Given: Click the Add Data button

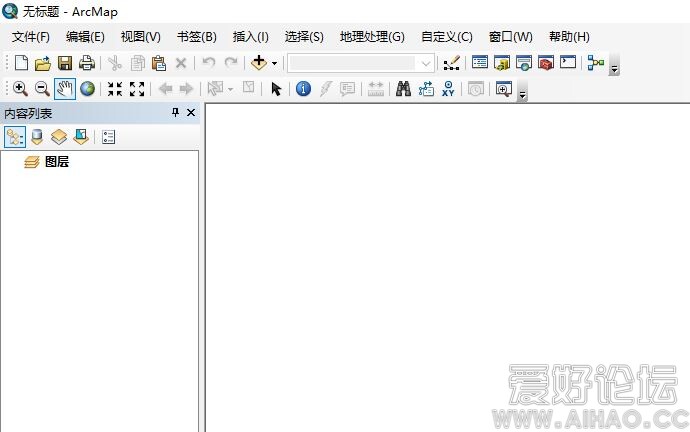Looking at the screenshot, I should click(259, 63).
